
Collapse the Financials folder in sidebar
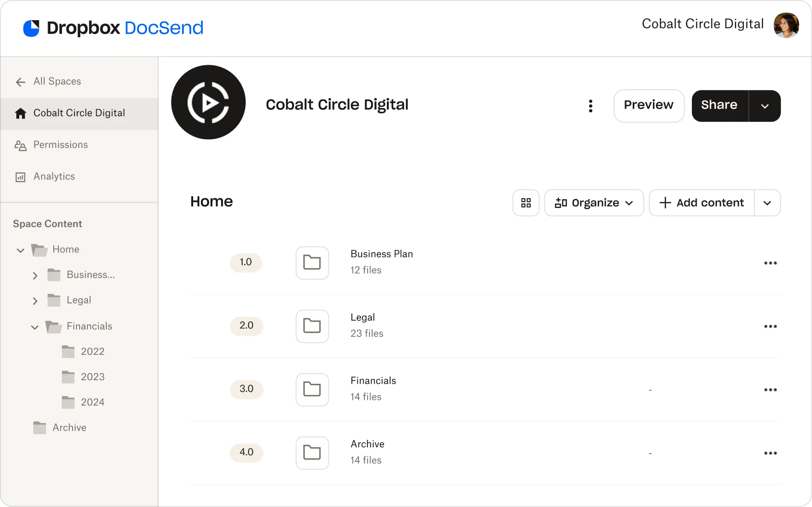point(35,327)
